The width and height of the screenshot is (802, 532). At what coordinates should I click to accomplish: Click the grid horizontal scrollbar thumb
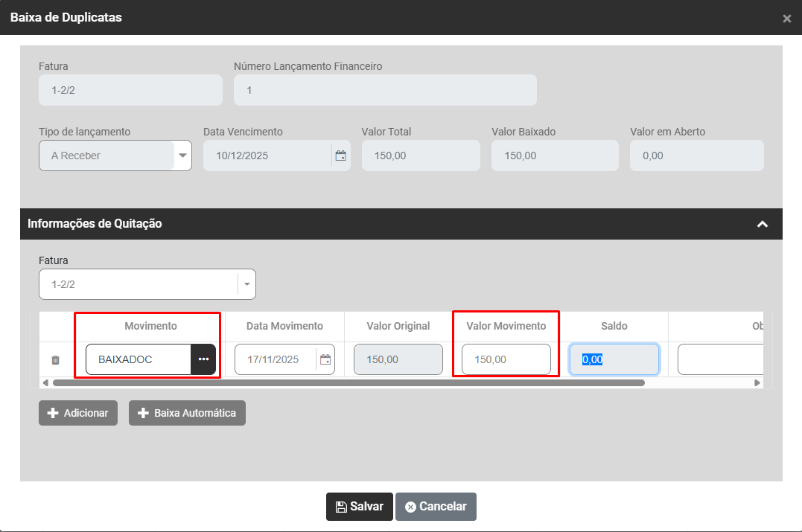click(x=348, y=382)
